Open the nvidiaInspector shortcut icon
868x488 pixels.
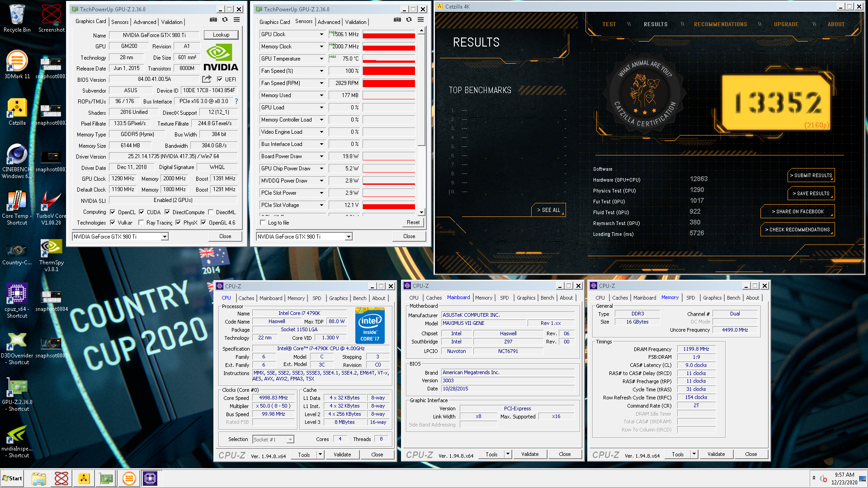17,441
